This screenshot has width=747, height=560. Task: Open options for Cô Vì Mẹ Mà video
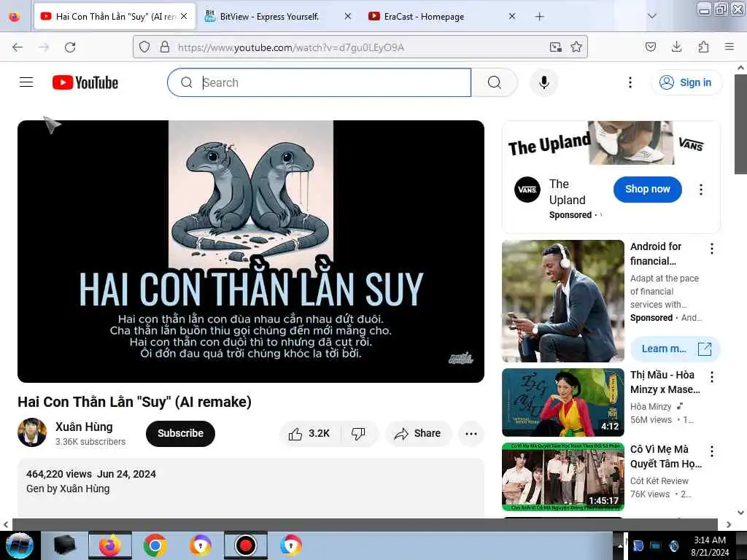tap(712, 451)
